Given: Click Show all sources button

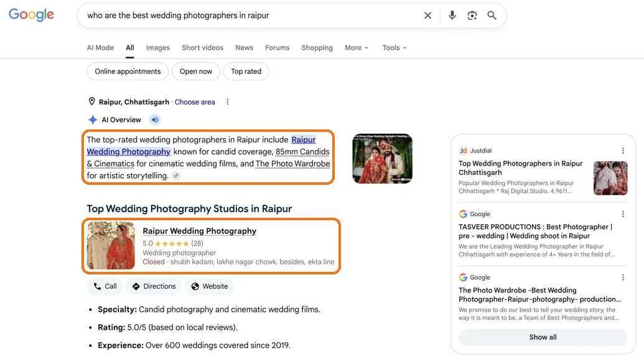Looking at the screenshot, I should 543,337.
